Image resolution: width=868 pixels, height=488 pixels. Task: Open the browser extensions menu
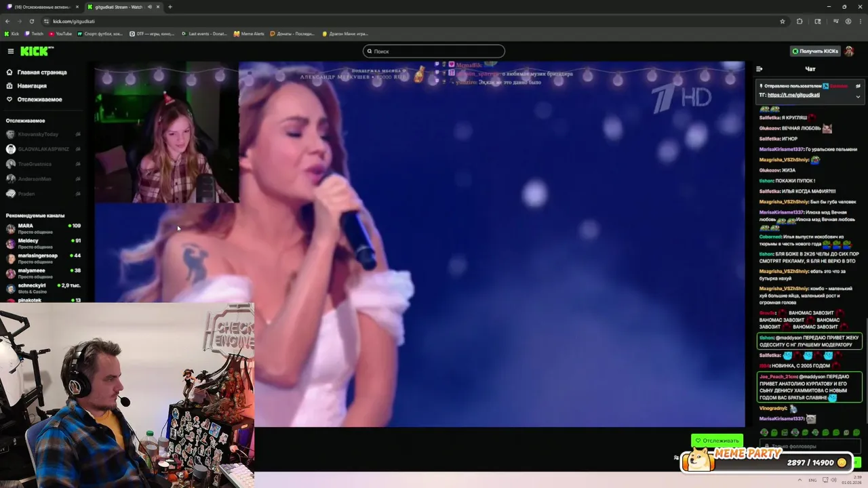click(800, 21)
